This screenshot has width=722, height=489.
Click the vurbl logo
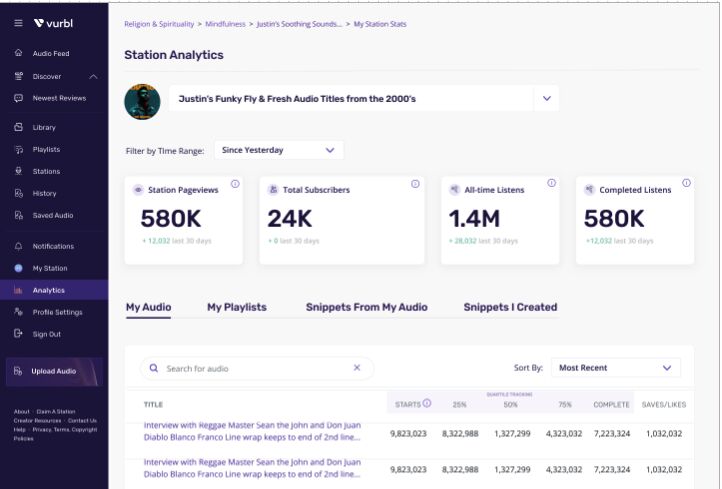pyautogui.click(x=53, y=23)
